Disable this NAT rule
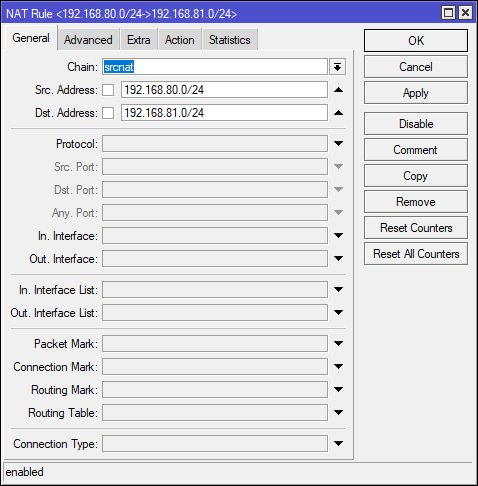The height and width of the screenshot is (486, 478). [x=416, y=124]
